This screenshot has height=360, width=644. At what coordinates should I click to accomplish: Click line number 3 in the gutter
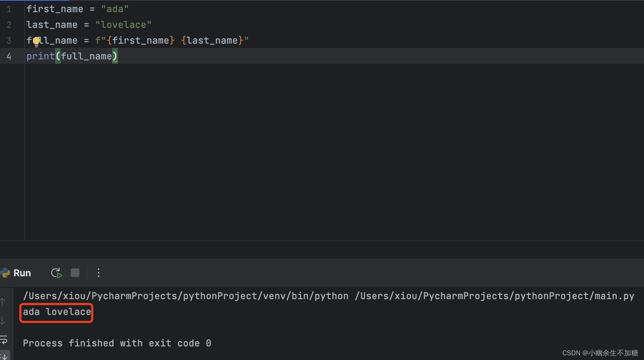point(9,41)
